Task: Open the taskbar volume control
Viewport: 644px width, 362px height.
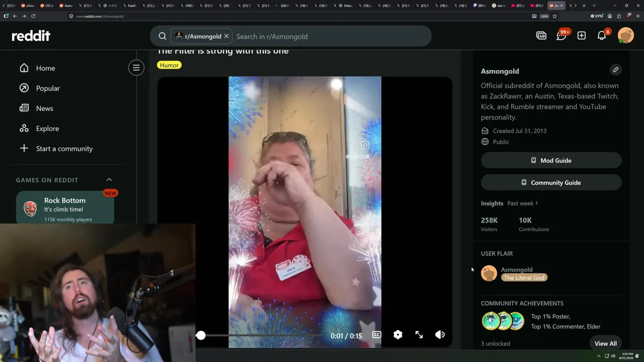Action: [613, 356]
